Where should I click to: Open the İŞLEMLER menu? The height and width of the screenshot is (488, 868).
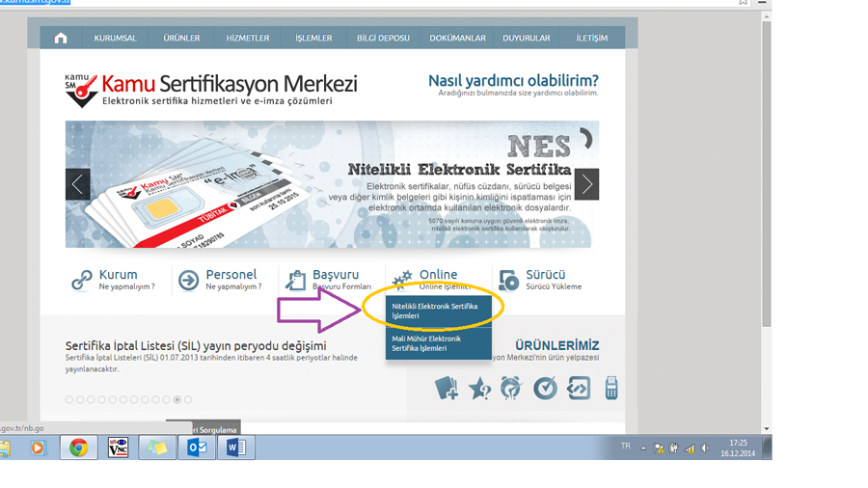point(313,38)
